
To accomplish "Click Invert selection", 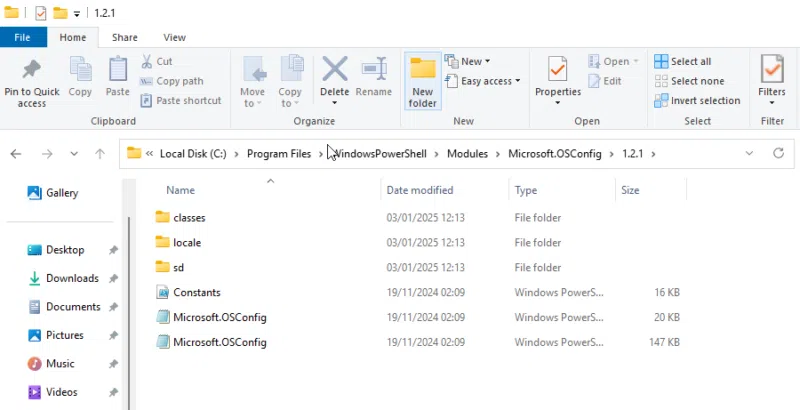I will (697, 100).
